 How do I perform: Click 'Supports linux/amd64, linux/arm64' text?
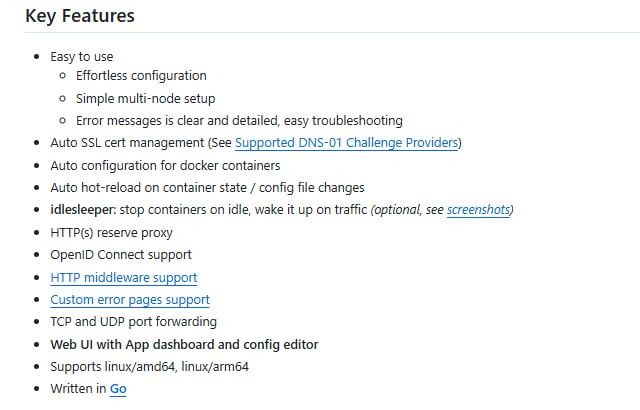pos(149,366)
